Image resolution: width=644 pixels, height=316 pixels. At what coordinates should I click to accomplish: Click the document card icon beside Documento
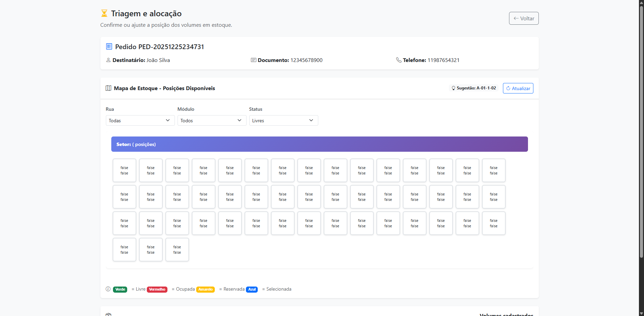coord(253,60)
